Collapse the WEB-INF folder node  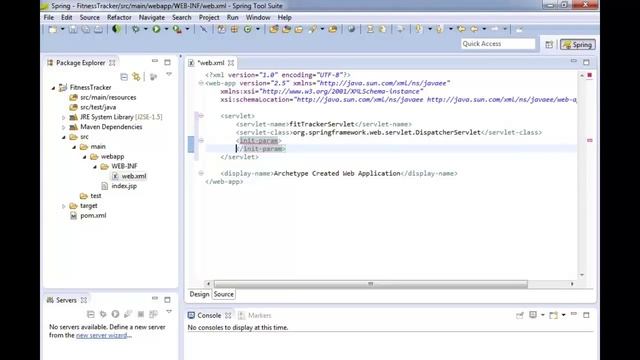click(x=95, y=167)
